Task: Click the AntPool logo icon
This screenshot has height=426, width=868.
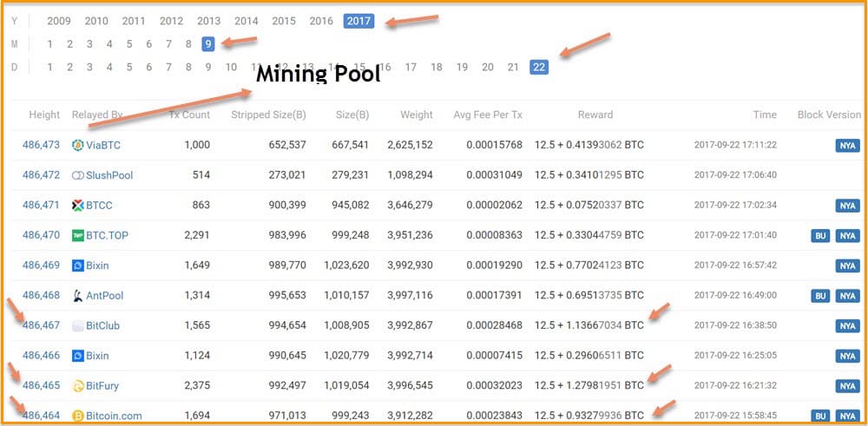Action: (x=78, y=296)
